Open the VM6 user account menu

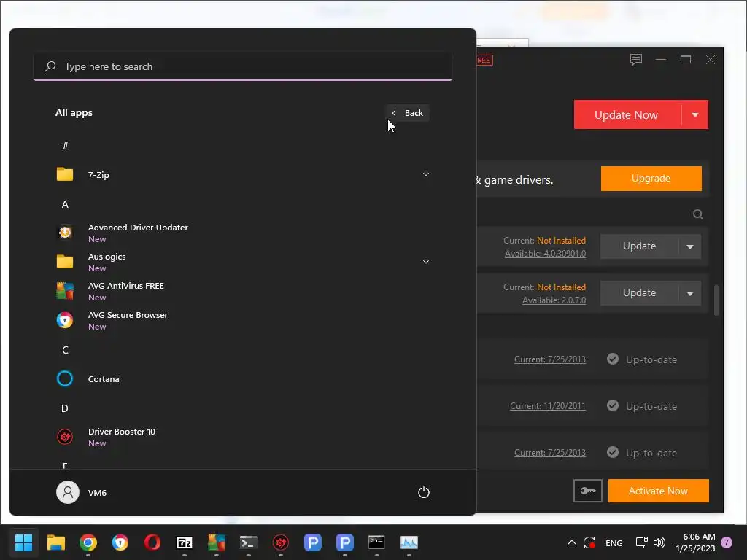click(x=82, y=492)
